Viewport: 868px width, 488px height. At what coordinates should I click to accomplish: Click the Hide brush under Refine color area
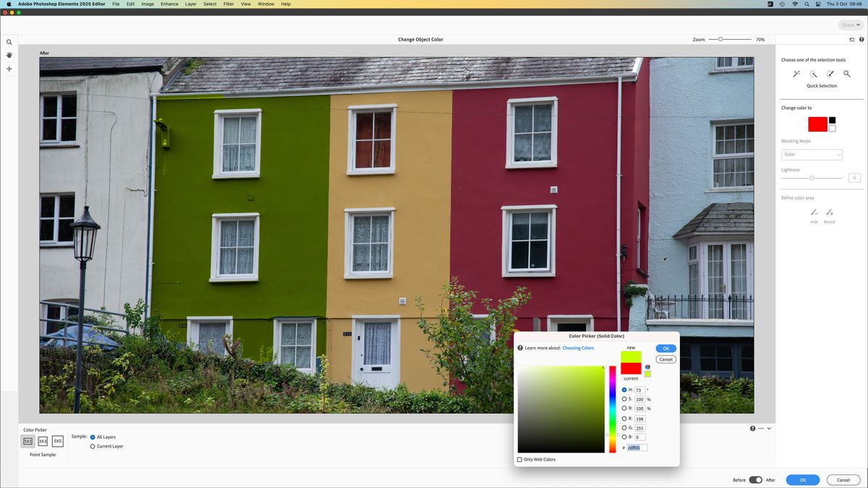(x=814, y=212)
